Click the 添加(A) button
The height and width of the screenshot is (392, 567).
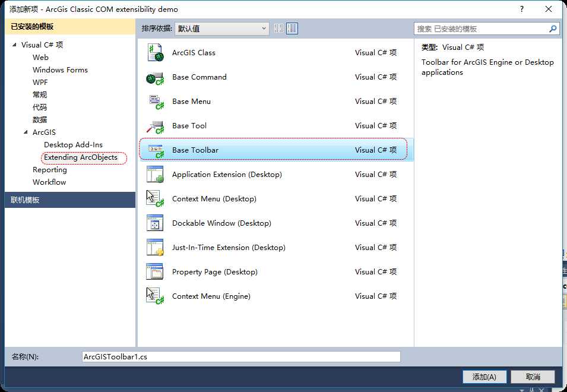(484, 377)
